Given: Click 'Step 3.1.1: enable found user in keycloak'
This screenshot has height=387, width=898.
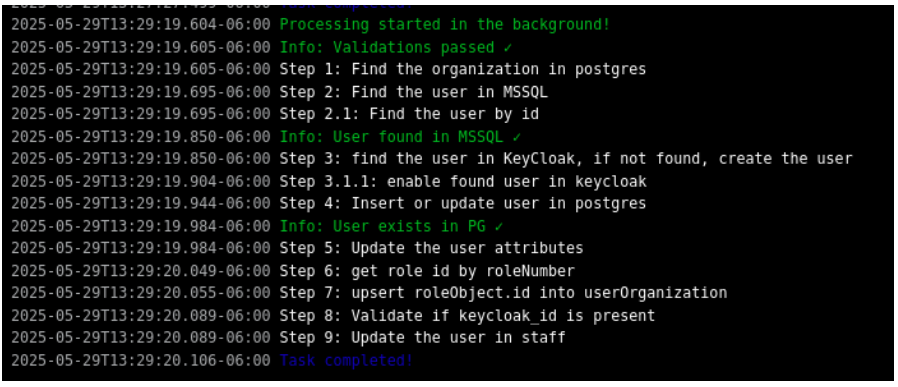Looking at the screenshot, I should 463,182.
